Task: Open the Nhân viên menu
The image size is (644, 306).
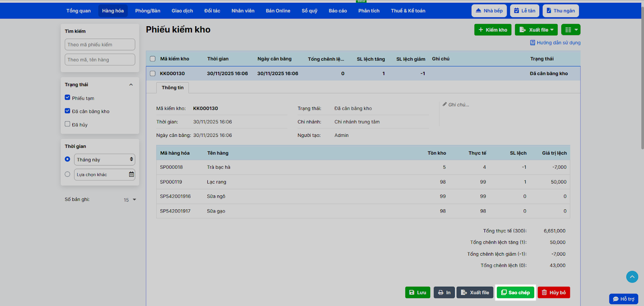Action: tap(243, 11)
